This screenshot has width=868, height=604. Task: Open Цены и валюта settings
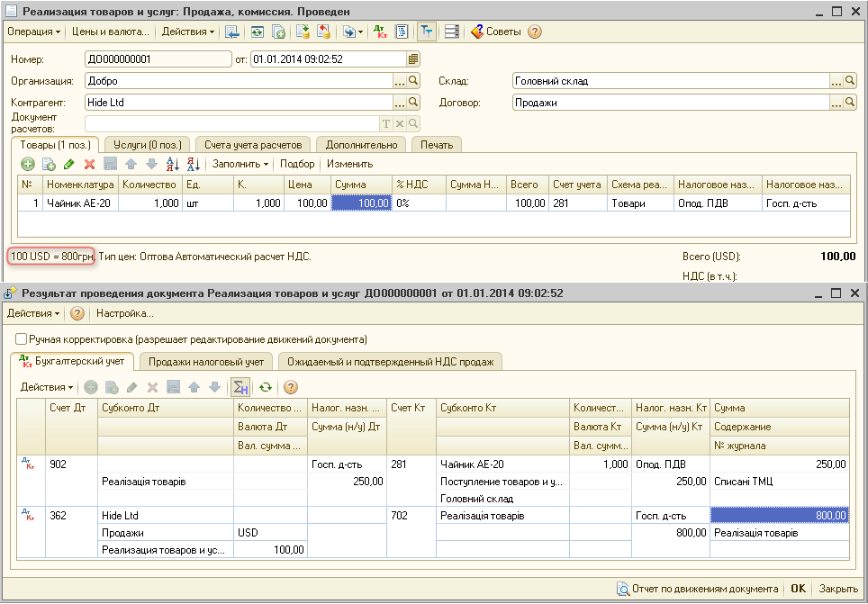pyautogui.click(x=111, y=32)
